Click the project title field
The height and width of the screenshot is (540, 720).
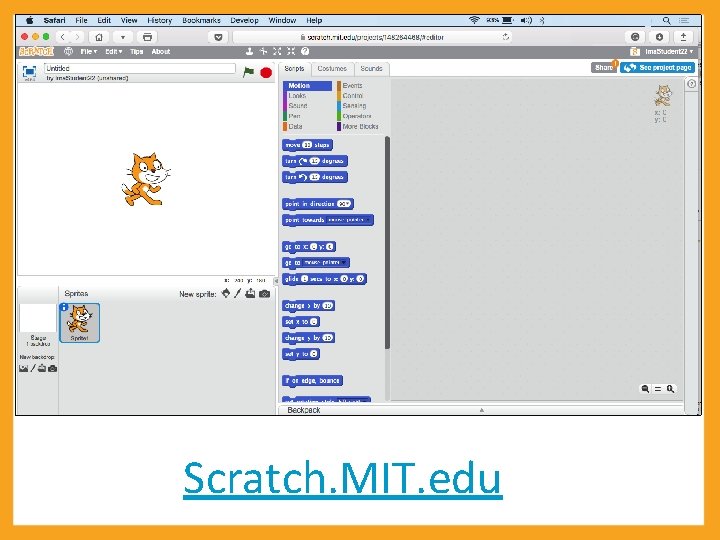point(140,68)
